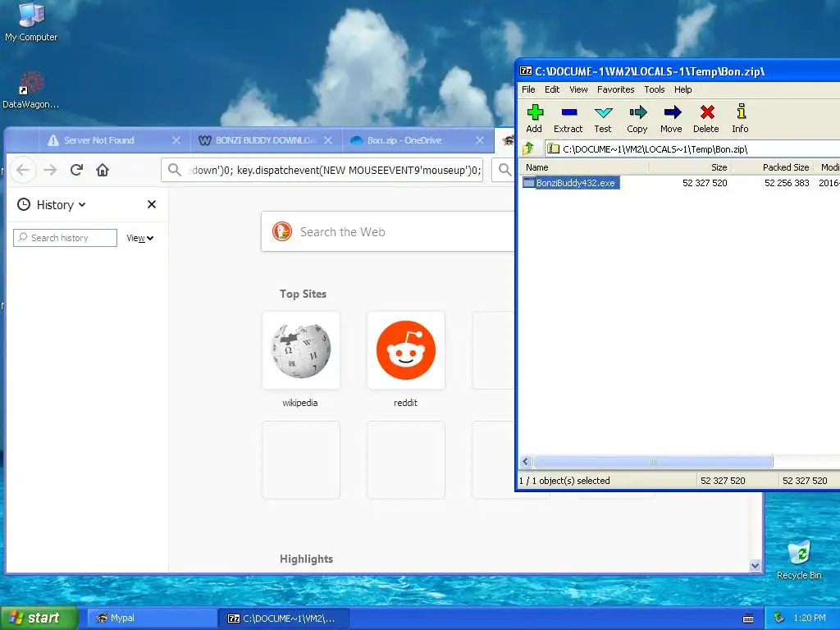Sort by the Size column header

point(691,167)
